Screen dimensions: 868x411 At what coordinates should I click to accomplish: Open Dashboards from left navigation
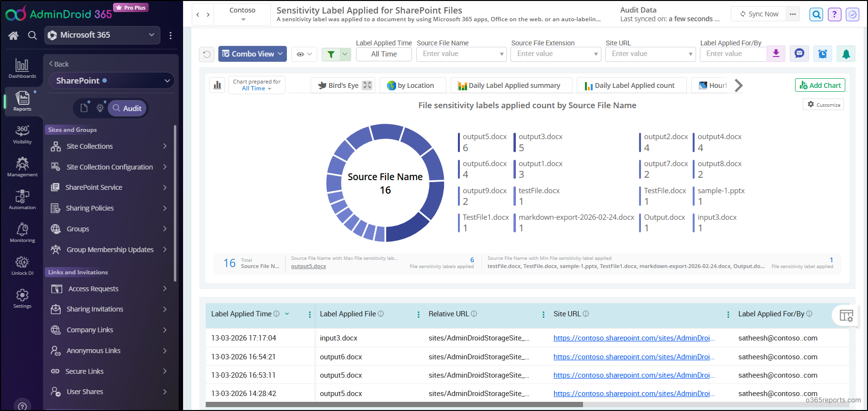(22, 68)
